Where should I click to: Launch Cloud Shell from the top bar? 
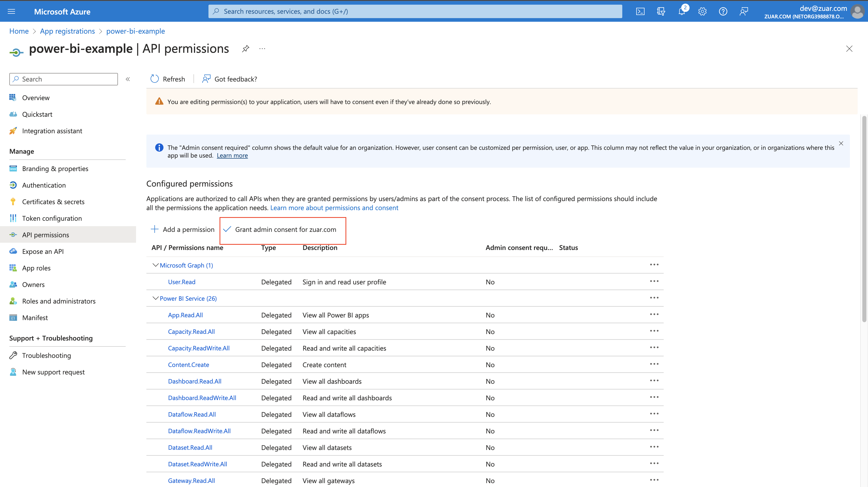click(x=640, y=11)
